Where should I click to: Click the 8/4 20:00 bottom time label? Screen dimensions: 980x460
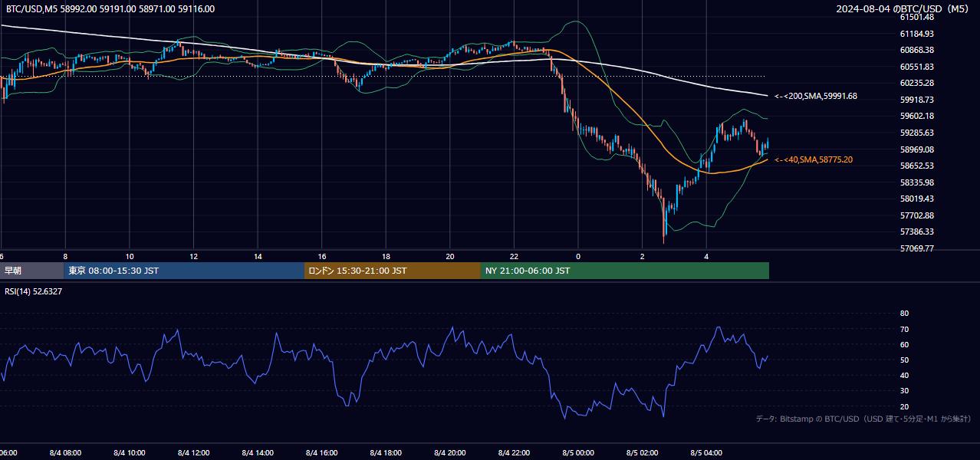tap(450, 453)
